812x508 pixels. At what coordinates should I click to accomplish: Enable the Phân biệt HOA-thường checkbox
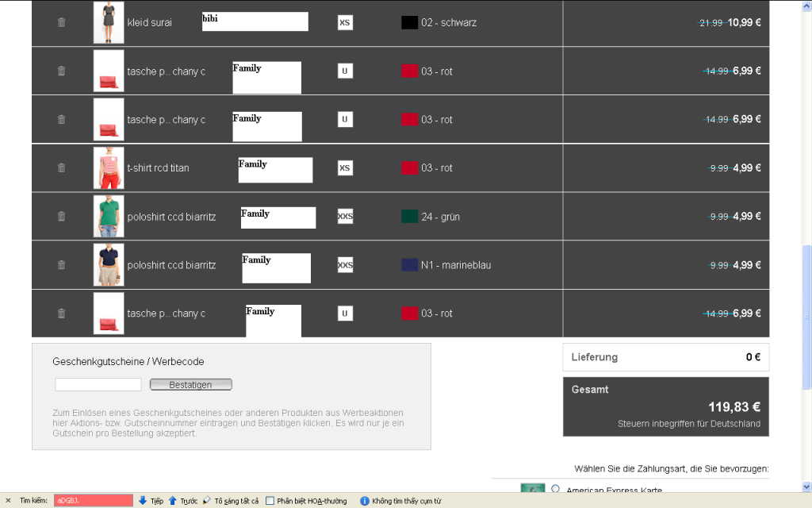(x=270, y=501)
